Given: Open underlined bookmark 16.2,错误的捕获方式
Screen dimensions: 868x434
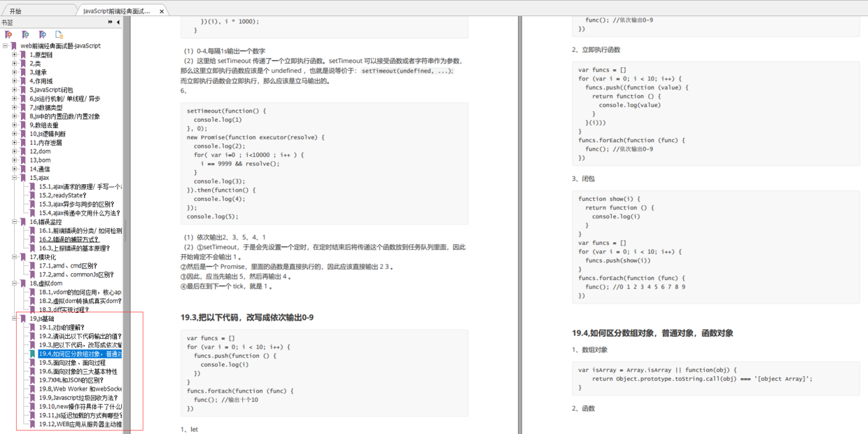Looking at the screenshot, I should (69, 239).
